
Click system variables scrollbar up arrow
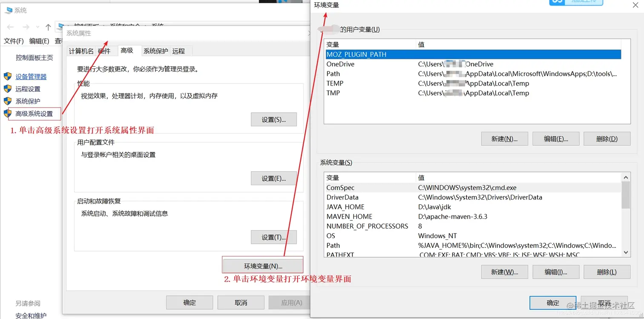click(x=626, y=177)
